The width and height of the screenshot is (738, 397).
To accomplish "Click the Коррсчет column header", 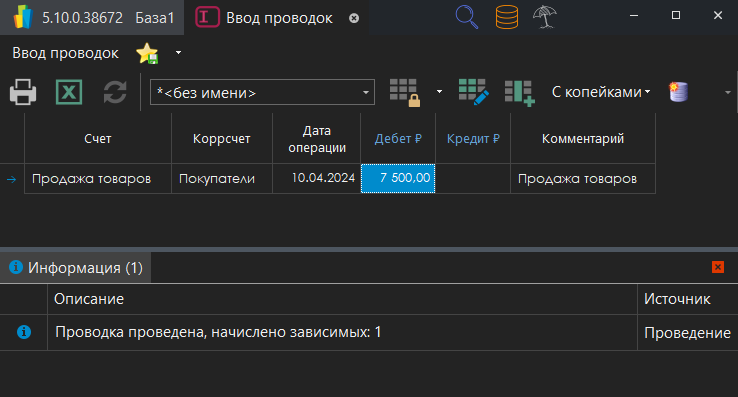I will point(222,138).
